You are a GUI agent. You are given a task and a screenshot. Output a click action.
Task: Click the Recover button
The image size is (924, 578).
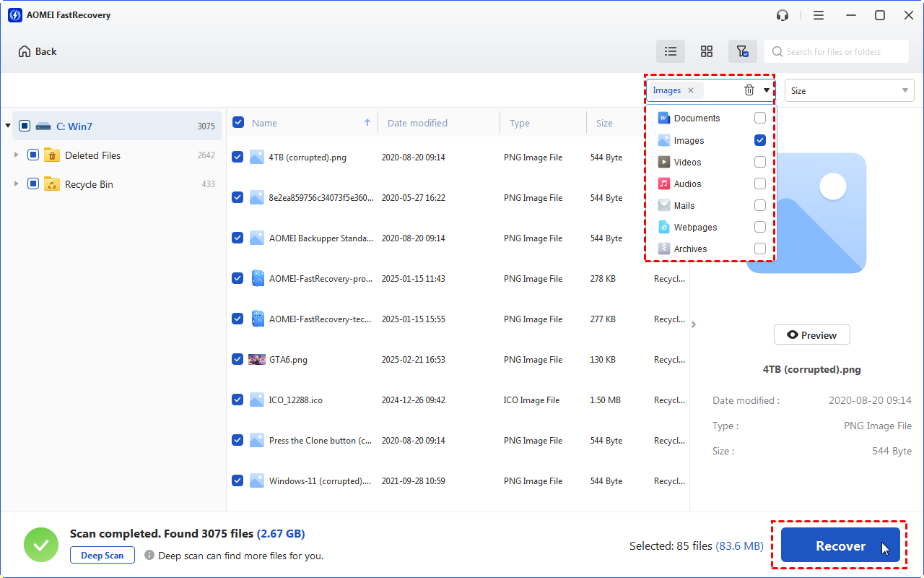click(x=840, y=546)
